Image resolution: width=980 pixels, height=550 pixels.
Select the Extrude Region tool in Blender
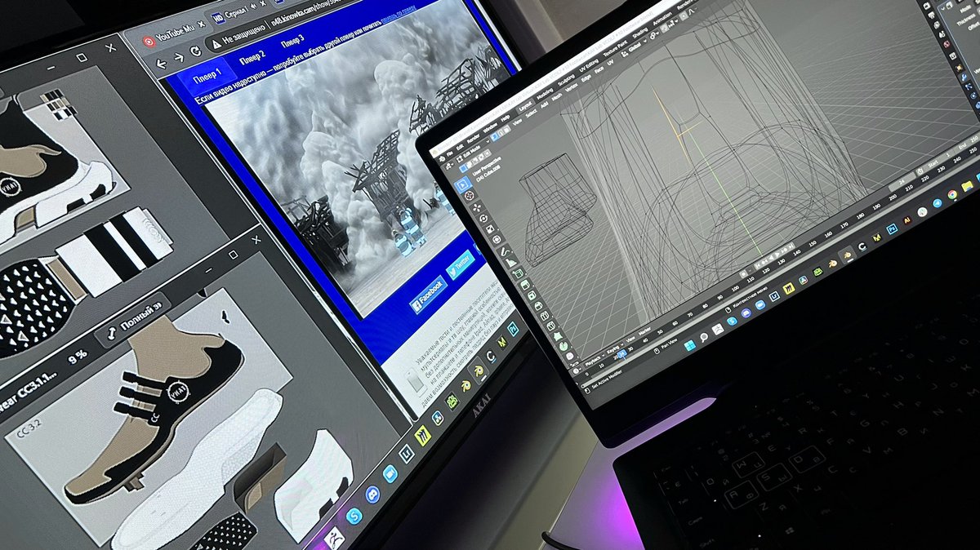[525, 285]
